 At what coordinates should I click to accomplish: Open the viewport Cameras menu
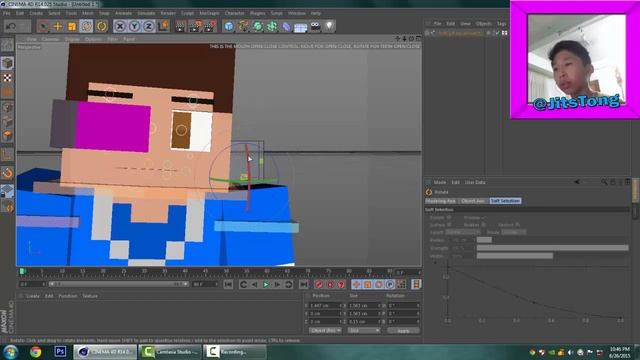click(x=50, y=39)
